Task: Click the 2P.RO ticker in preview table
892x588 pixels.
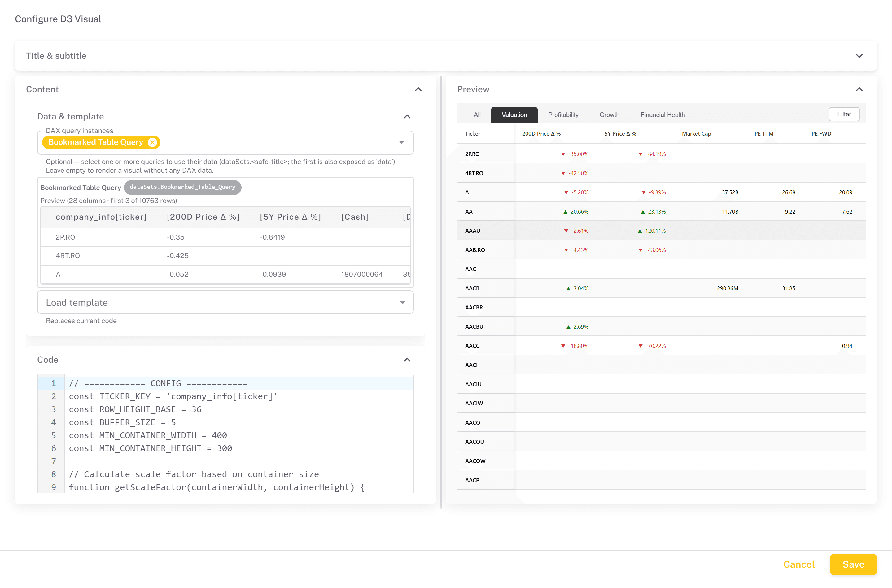Action: 472,154
